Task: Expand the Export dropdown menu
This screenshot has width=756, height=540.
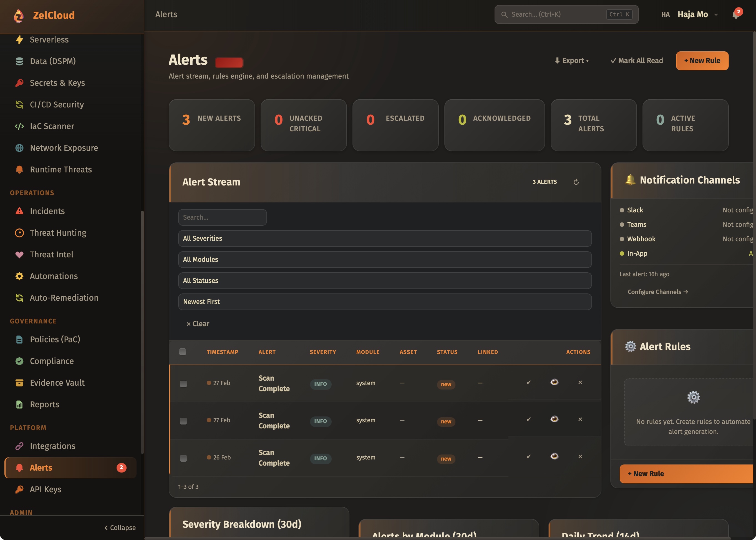Action: 571,61
